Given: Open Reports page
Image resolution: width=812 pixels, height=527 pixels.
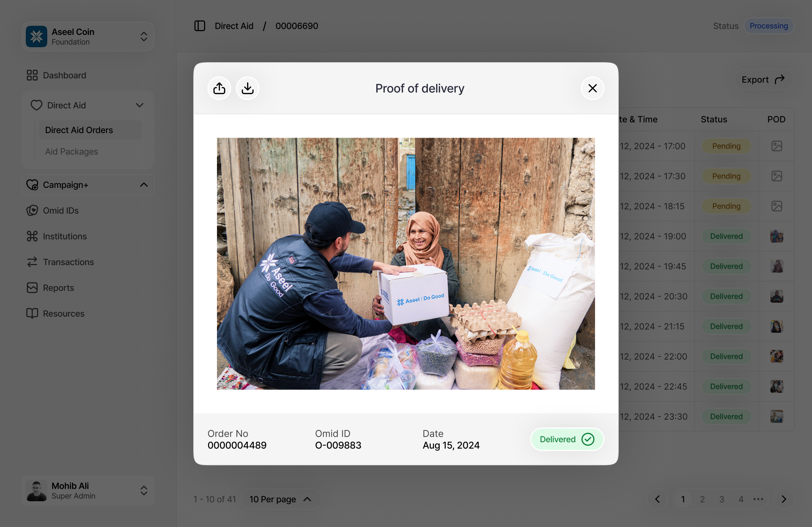Looking at the screenshot, I should [58, 288].
